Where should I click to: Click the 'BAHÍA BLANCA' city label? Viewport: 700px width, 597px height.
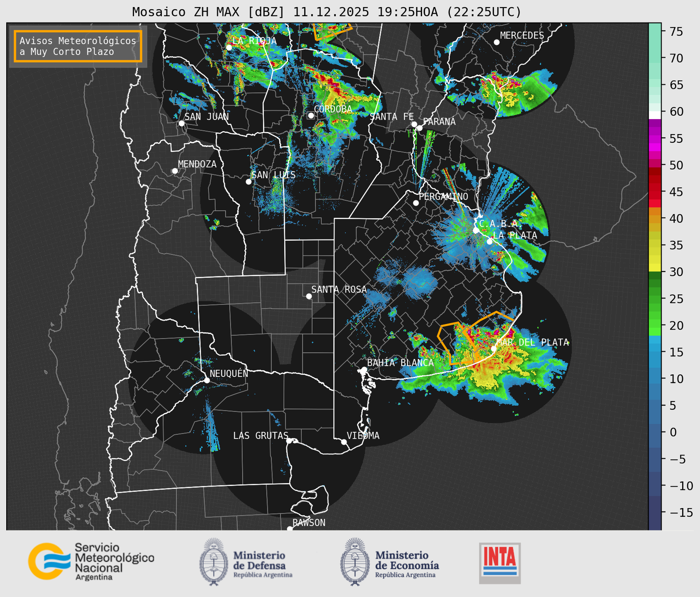coord(400,363)
